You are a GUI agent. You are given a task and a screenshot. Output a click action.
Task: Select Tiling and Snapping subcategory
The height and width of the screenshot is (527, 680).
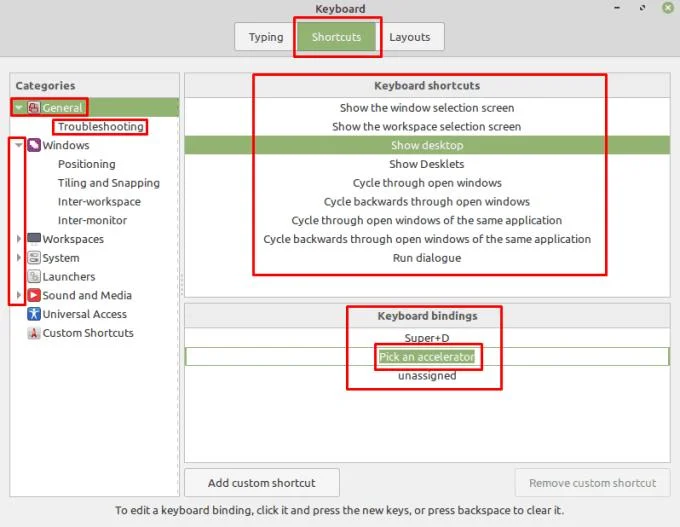coord(109,183)
